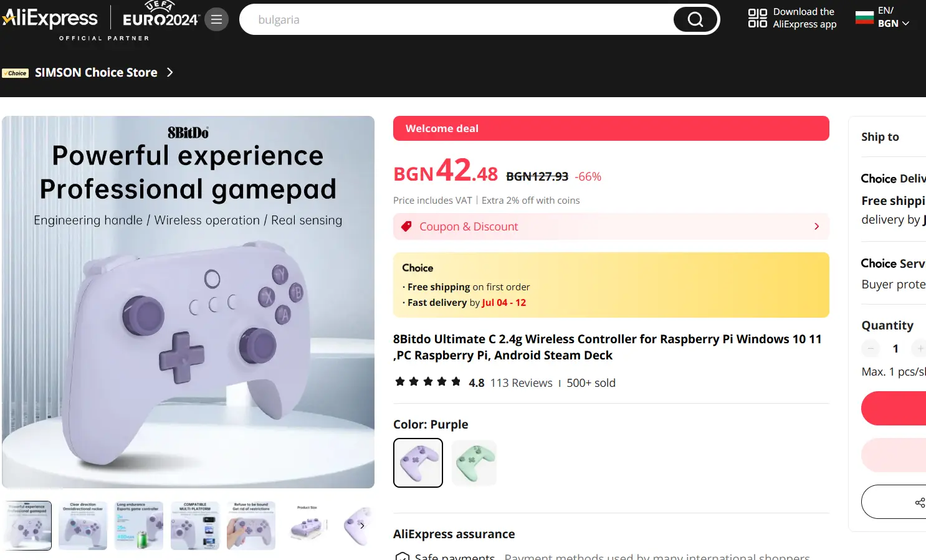Screen dimensions: 926x560
Task: Click the next arrow on thumbnail strip
Action: [x=362, y=526]
